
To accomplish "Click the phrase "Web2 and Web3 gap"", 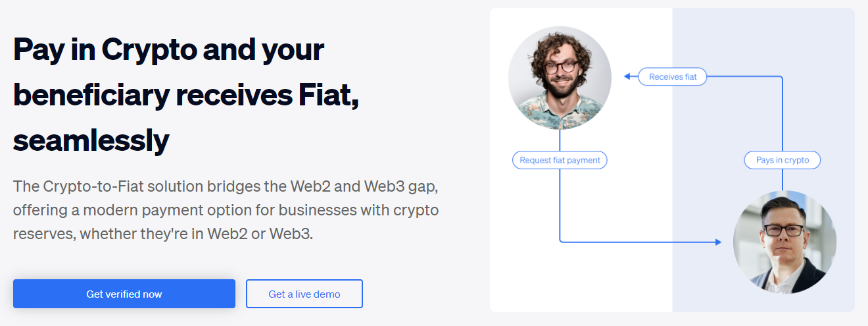I will [x=363, y=186].
